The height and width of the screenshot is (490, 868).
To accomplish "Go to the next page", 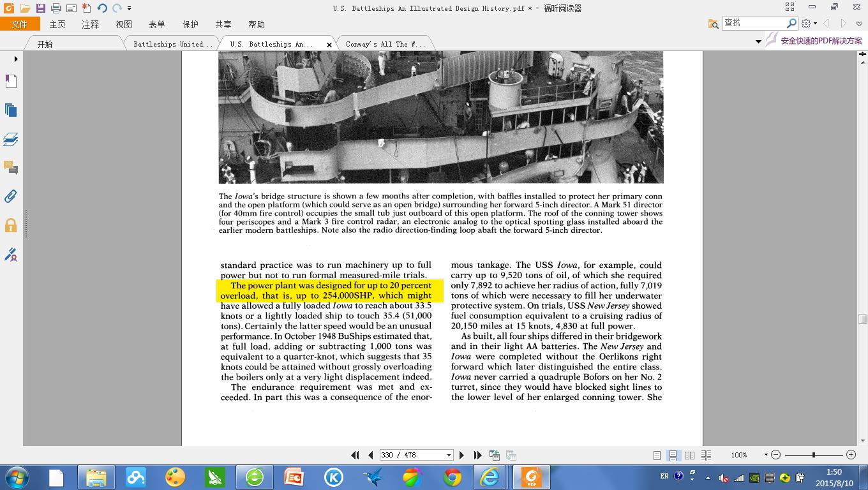I will pos(462,455).
